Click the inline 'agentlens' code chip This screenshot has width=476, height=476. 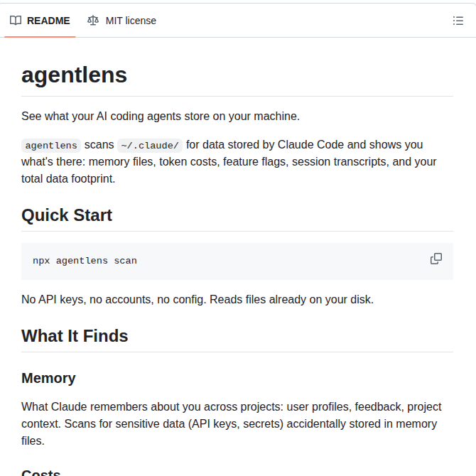tap(51, 146)
